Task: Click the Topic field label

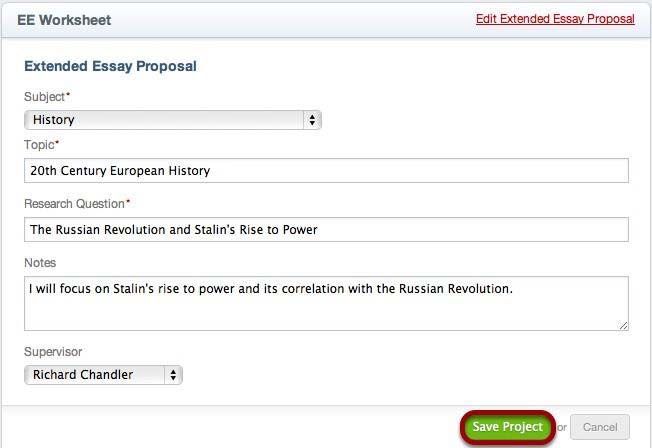Action: 39,145
